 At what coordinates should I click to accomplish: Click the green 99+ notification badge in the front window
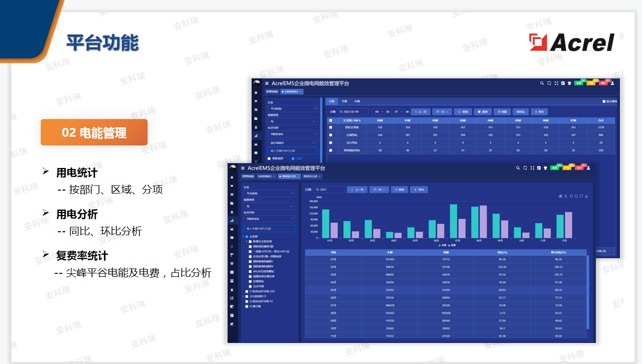[559, 165]
